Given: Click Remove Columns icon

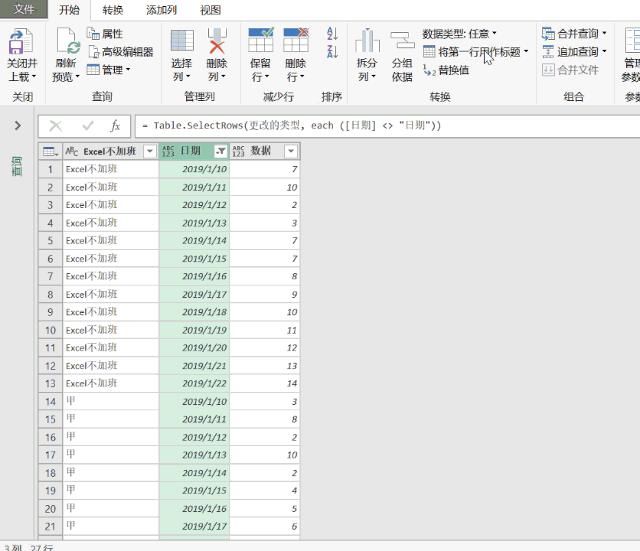Looking at the screenshot, I should [217, 41].
